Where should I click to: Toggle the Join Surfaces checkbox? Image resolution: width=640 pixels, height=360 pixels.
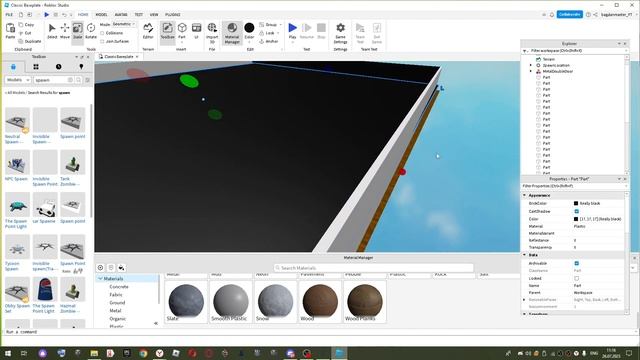click(x=102, y=41)
